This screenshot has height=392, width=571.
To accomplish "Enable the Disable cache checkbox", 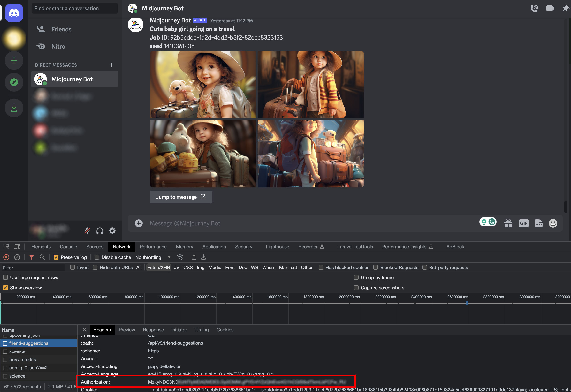I will (97, 257).
